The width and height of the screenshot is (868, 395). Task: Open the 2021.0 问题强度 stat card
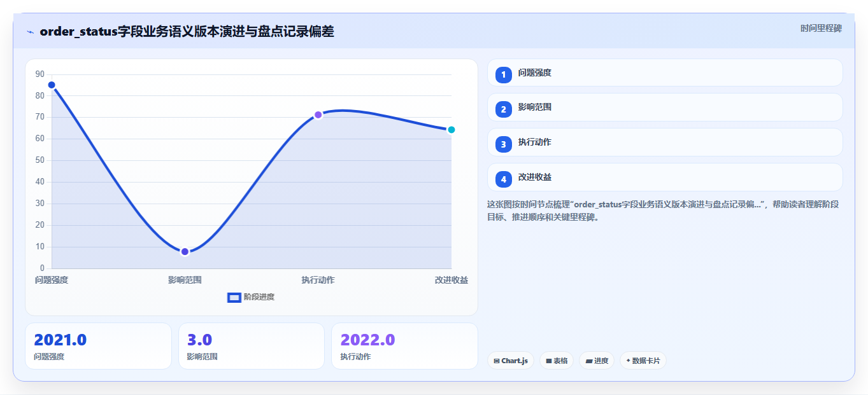(98, 346)
